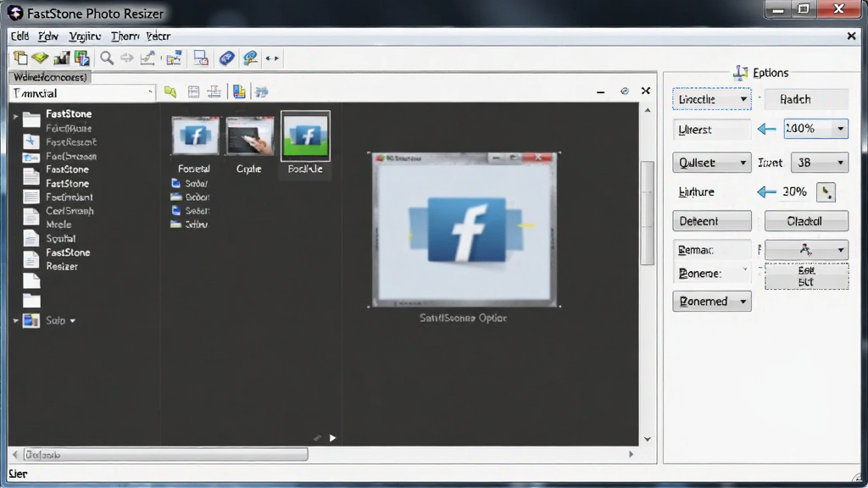This screenshot has width=868, height=488.
Task: Click the green layers icon in toolbar
Action: coord(40,58)
